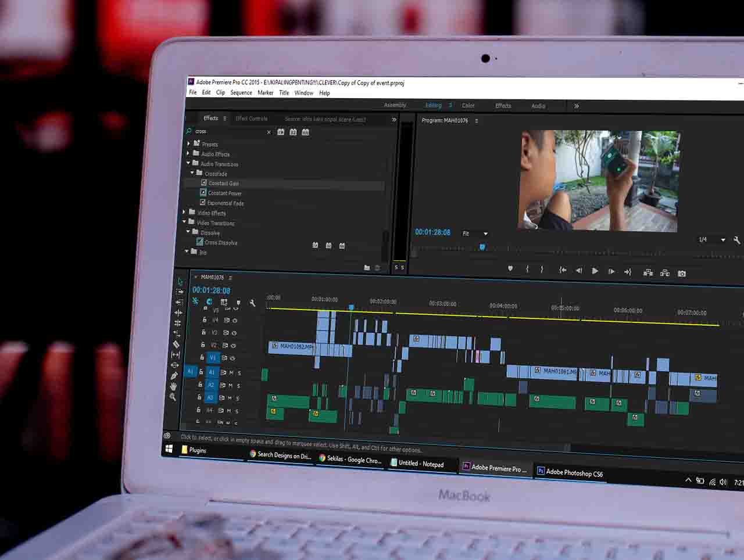Add a marker in the timeline header

[238, 303]
